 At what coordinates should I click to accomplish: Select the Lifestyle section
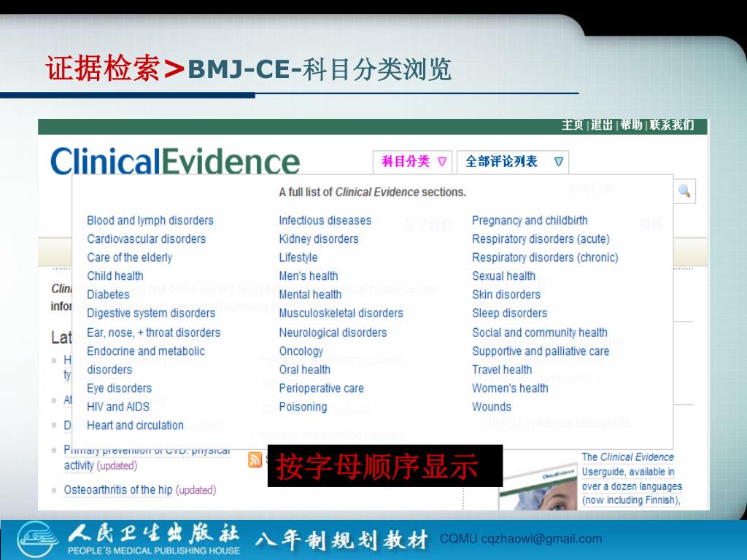[298, 257]
